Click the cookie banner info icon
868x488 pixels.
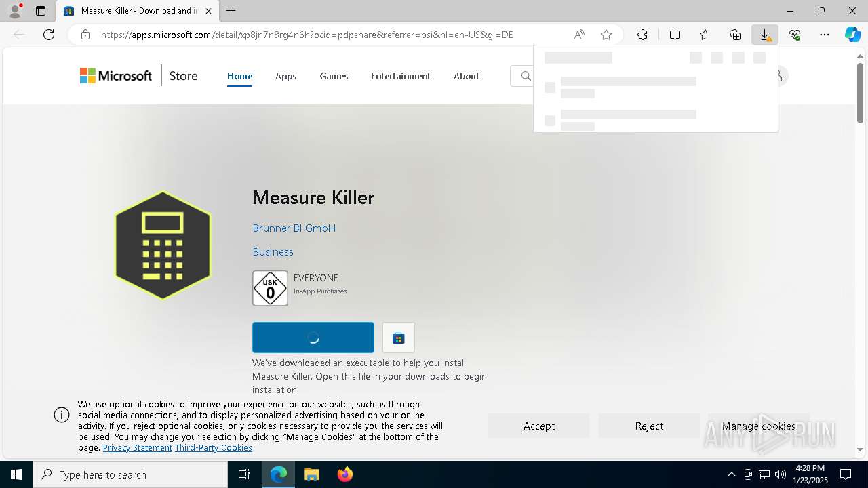[62, 415]
